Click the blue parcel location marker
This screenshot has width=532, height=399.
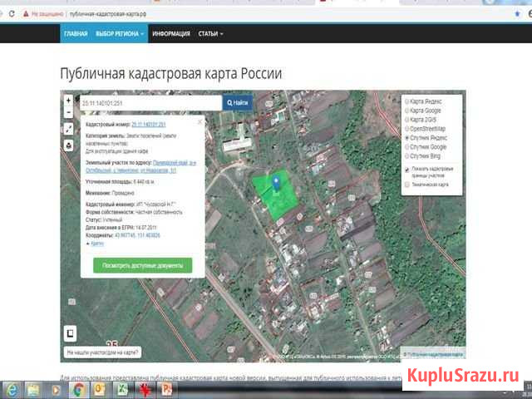tap(276, 184)
